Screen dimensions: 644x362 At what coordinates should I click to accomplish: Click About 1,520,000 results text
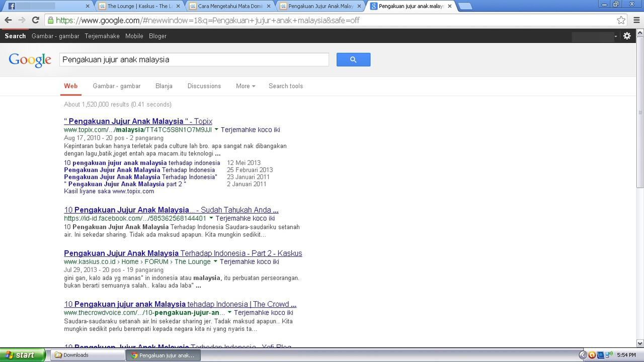pyautogui.click(x=118, y=105)
